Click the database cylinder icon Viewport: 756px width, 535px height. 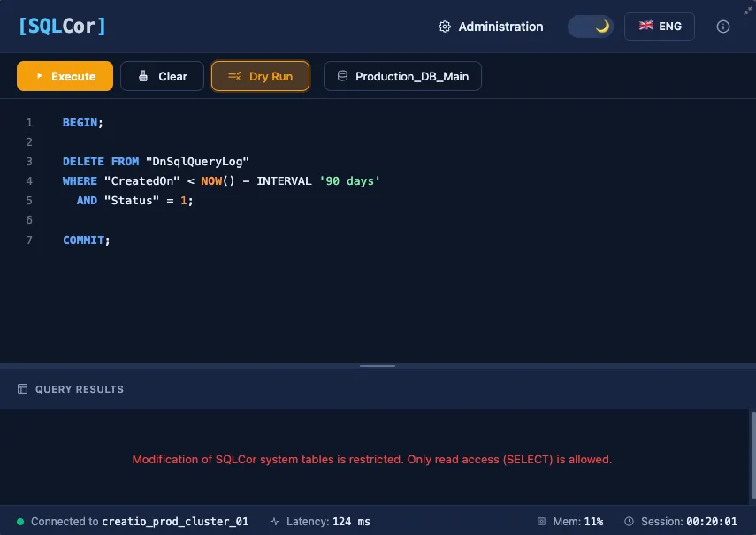(342, 76)
